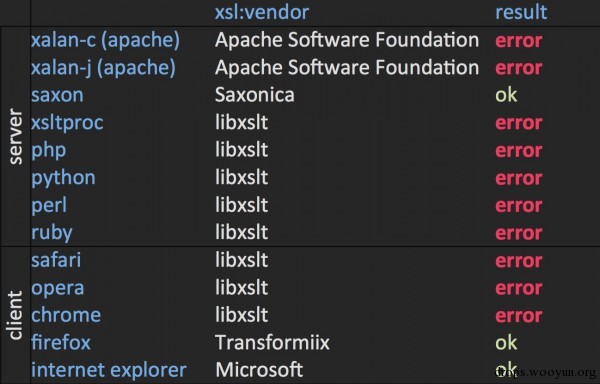The width and height of the screenshot is (600, 384).
Task: Click the python processor name
Action: (x=63, y=178)
